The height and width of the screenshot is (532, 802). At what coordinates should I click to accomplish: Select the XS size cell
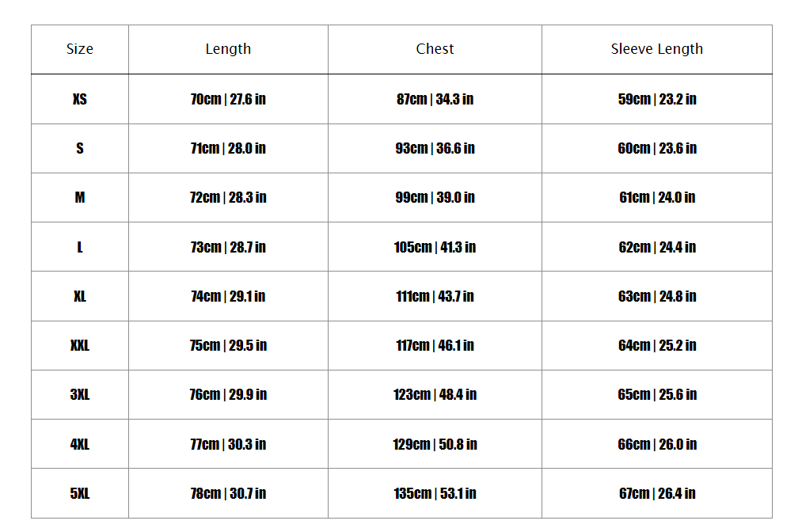[x=80, y=99]
